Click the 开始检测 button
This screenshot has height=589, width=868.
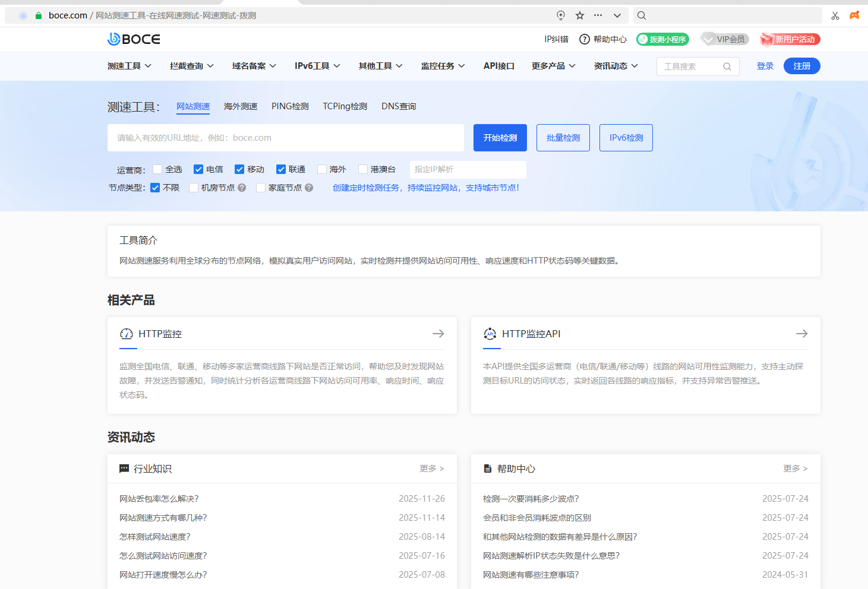click(x=500, y=137)
